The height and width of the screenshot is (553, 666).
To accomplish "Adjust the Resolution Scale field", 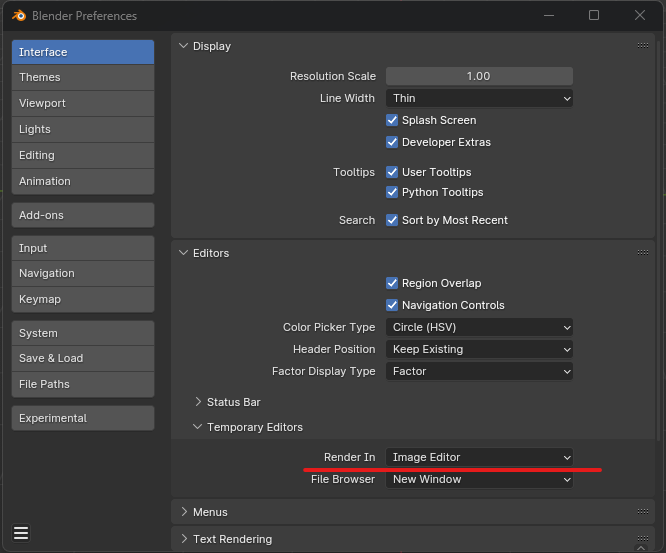I will (x=479, y=76).
